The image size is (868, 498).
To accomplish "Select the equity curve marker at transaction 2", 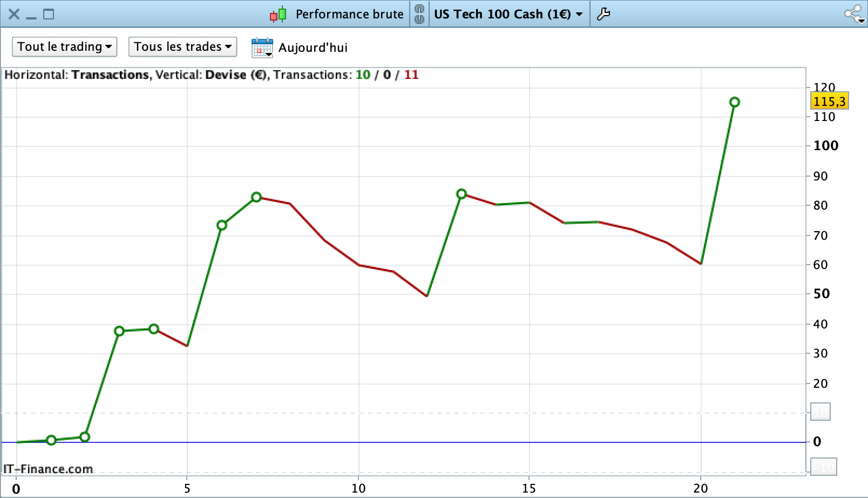I will tap(85, 437).
